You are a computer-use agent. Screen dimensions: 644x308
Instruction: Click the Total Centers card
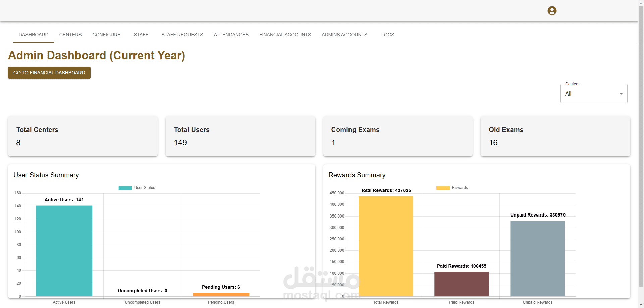tap(83, 136)
